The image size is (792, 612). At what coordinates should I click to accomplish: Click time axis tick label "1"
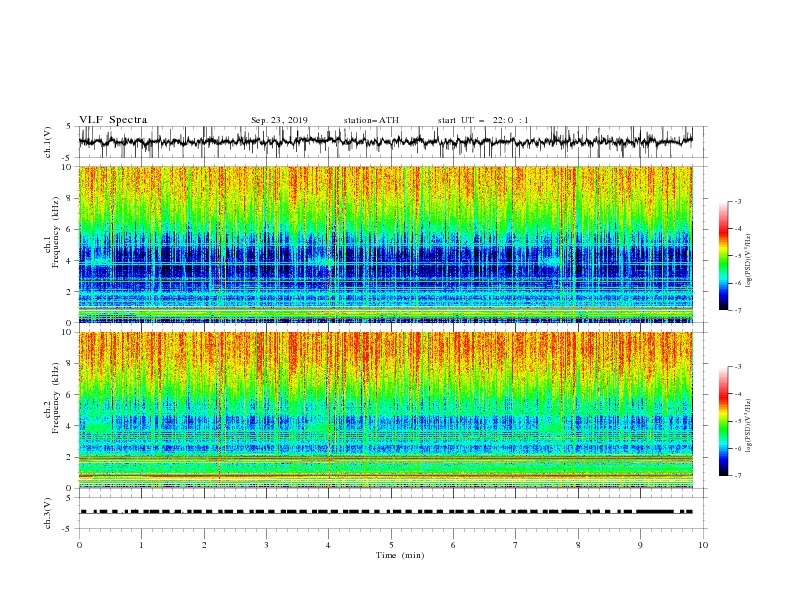click(141, 545)
